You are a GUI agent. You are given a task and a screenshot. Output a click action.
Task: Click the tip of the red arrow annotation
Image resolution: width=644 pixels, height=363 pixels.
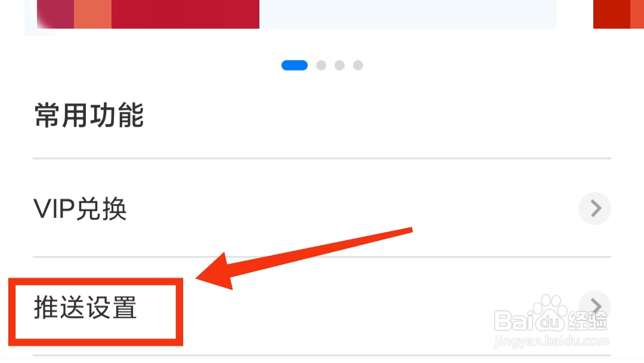198,278
